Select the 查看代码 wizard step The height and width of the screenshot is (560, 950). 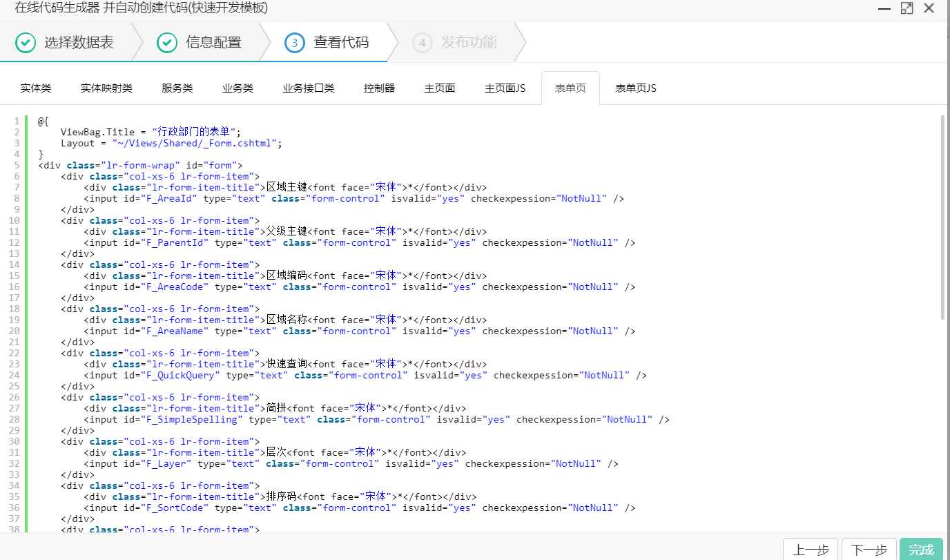point(328,43)
